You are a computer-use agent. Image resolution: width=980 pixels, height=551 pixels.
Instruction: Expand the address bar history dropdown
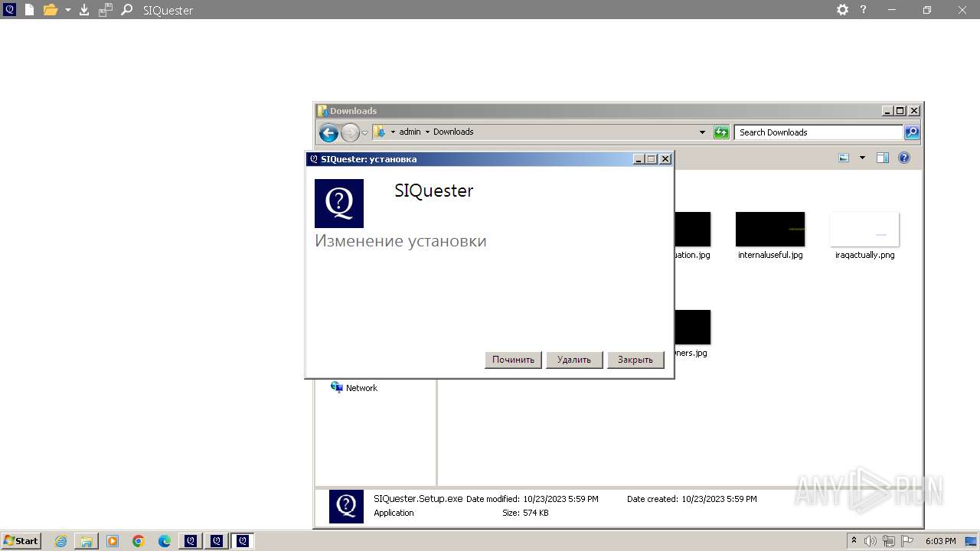pos(702,132)
